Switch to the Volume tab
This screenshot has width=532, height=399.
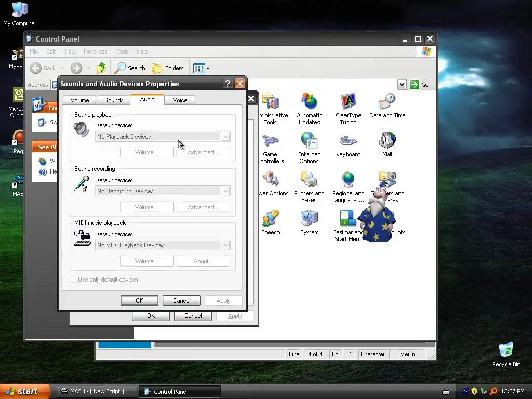click(79, 100)
